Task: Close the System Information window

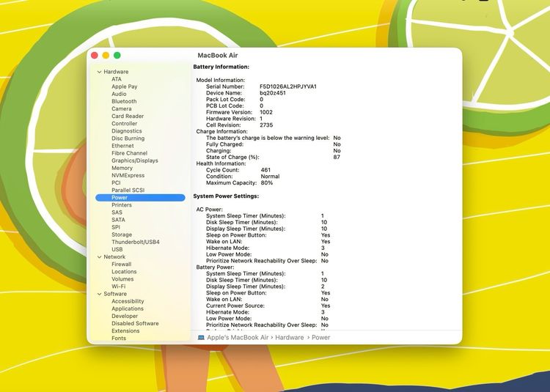Action: pyautogui.click(x=95, y=56)
